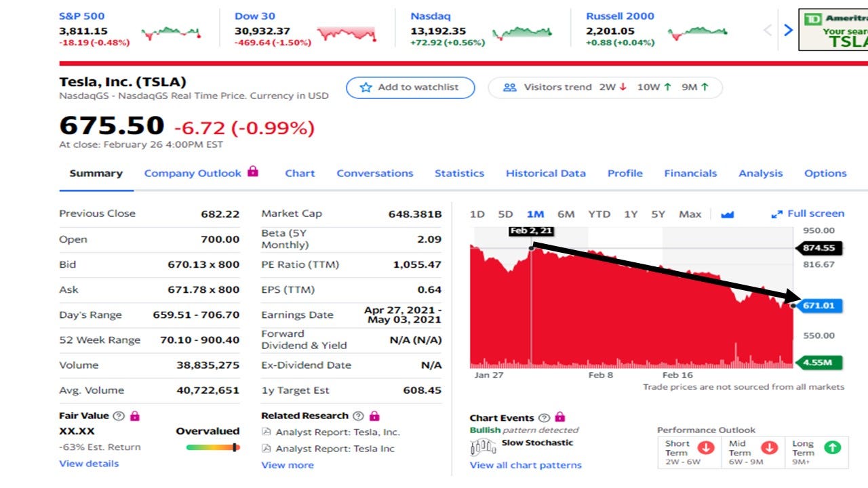Click the Full screen expand arrows icon
The height and width of the screenshot is (488, 868).
pyautogui.click(x=777, y=214)
